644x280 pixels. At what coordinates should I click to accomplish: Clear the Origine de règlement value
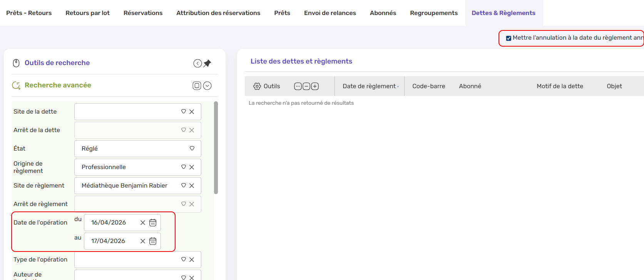pos(192,167)
